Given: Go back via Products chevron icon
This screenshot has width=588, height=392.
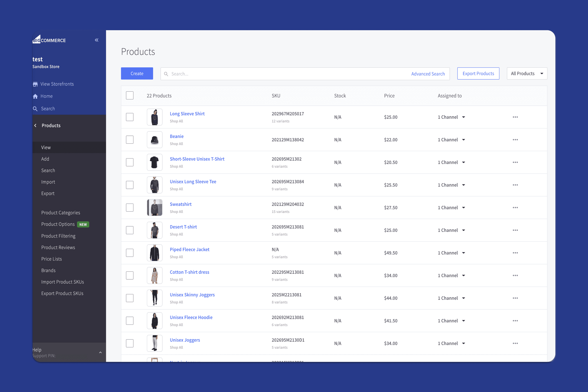Looking at the screenshot, I should tap(36, 126).
